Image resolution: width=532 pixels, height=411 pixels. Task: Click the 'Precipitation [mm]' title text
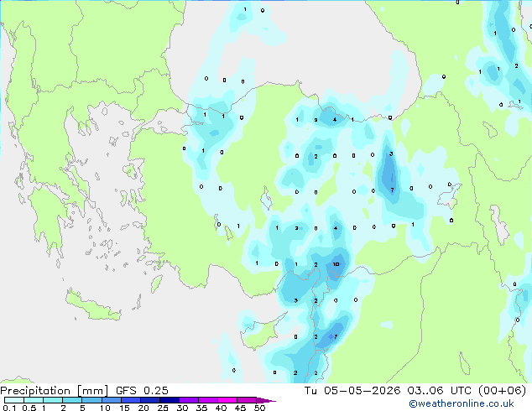54,391
